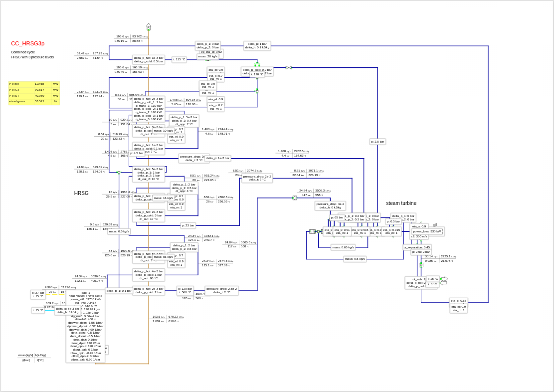Select the bowtie valve symbol on the top line
This screenshot has height=392, width=554.
tap(289, 67)
